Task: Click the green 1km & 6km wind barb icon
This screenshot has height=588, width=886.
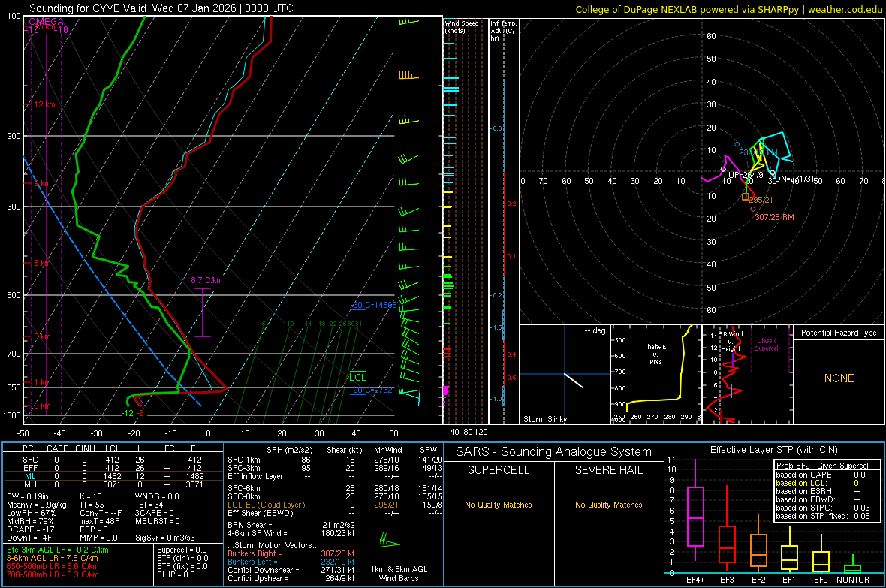Action: point(390,541)
